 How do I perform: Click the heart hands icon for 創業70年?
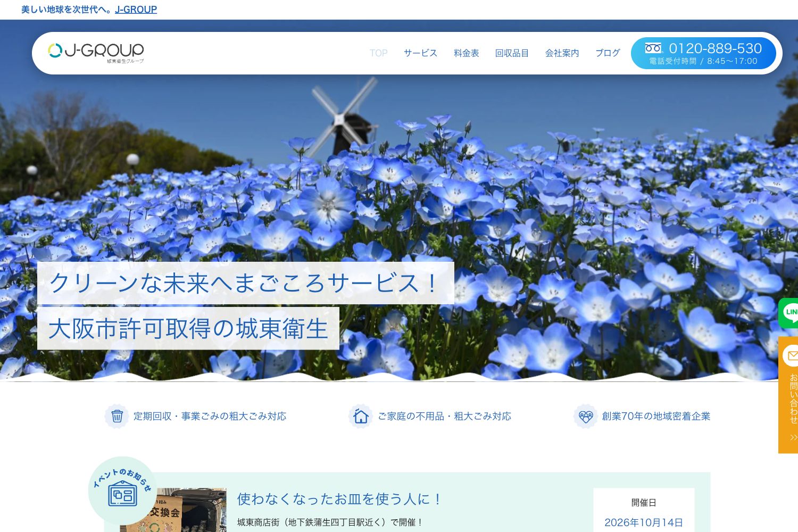tap(586, 416)
